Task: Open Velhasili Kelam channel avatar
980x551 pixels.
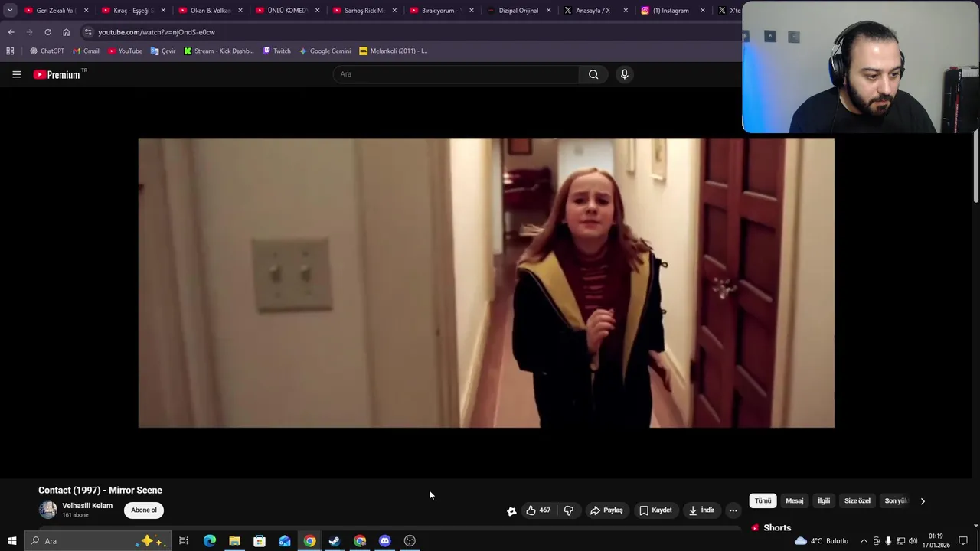Action: pos(47,510)
